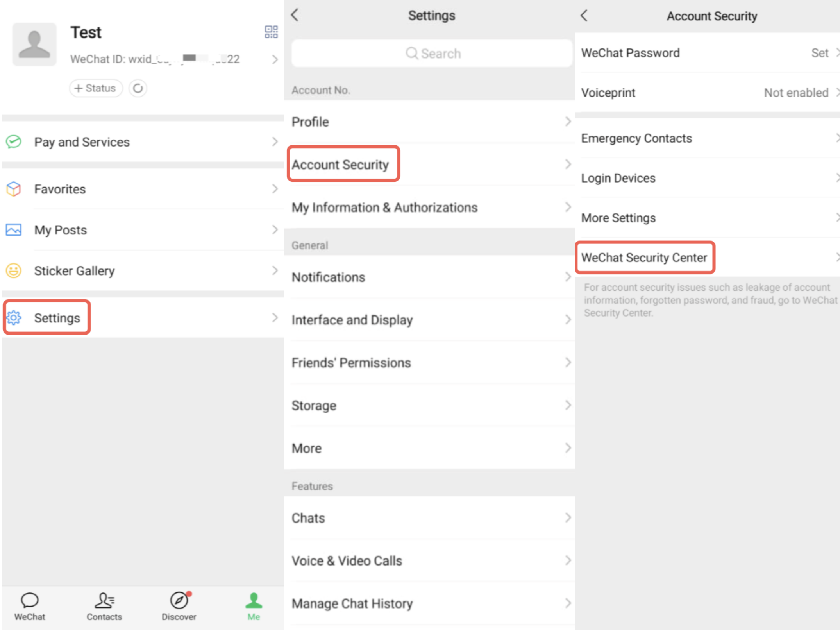Tap the Test profile name
The image size is (840, 630).
point(86,32)
